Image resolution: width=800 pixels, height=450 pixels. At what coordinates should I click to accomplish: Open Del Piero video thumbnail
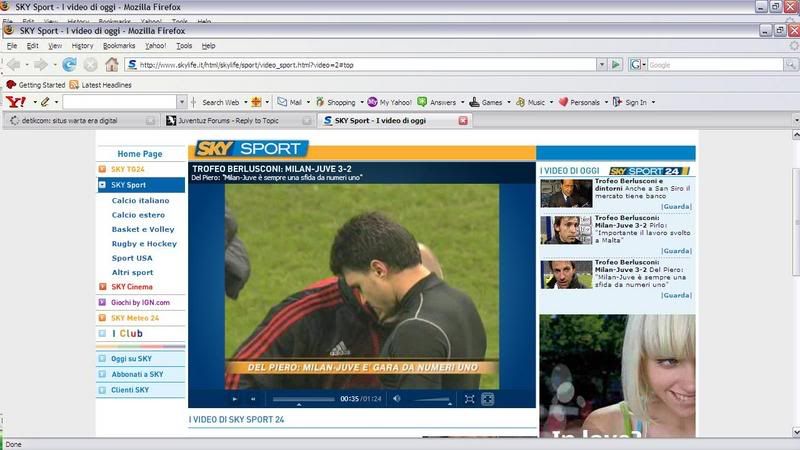coord(566,274)
